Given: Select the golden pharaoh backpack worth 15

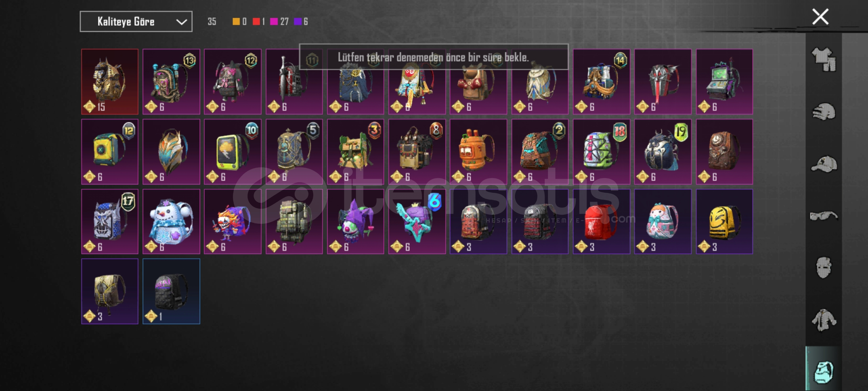Looking at the screenshot, I should [110, 82].
